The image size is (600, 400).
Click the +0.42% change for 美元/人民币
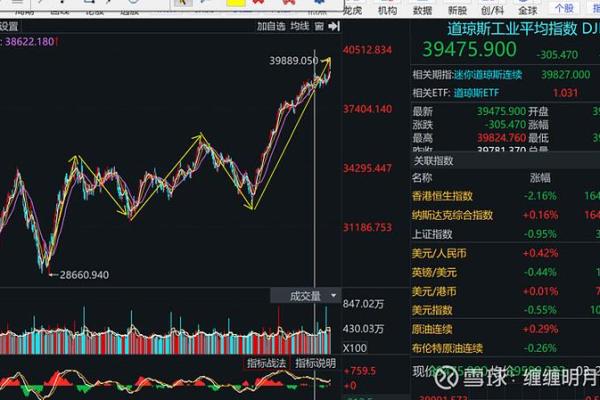click(x=540, y=253)
